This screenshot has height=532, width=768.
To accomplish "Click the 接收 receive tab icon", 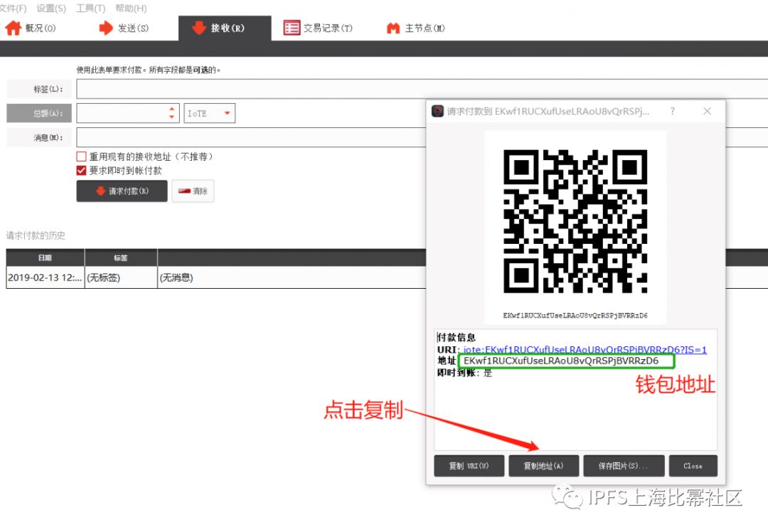I will 198,28.
